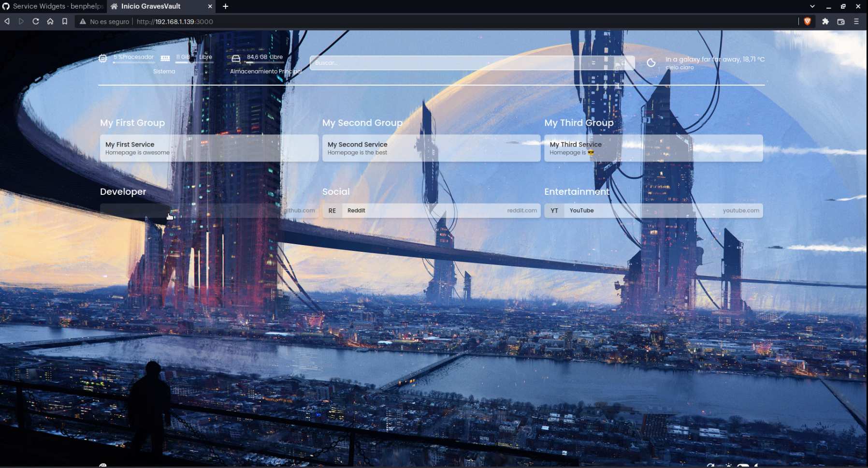Reload the current page
This screenshot has width=868, height=468.
tap(36, 21)
